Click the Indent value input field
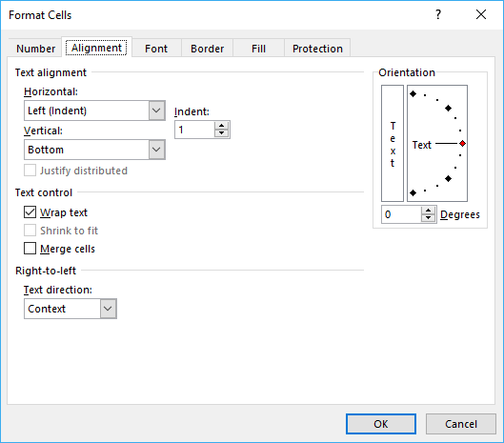This screenshot has height=443, width=504. [x=194, y=130]
